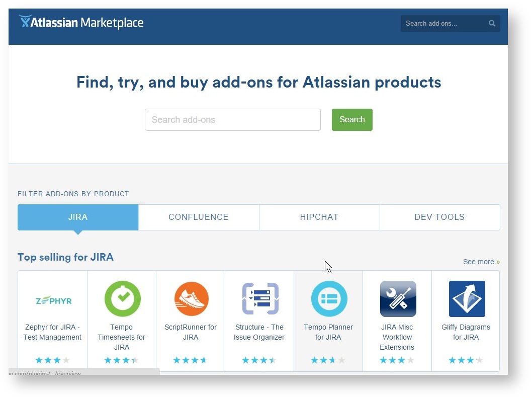Open Zephyr for JIRA - Test Management link
This screenshot has width=532, height=399.
52,332
